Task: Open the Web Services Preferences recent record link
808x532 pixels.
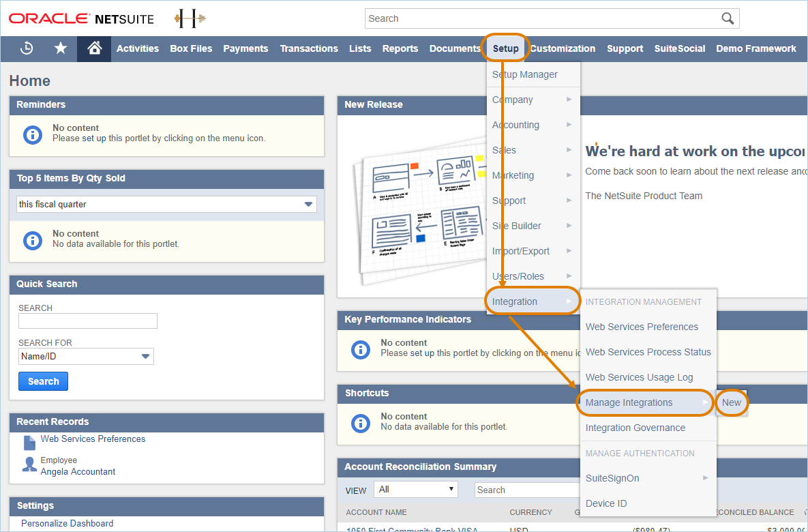Action: pyautogui.click(x=93, y=439)
